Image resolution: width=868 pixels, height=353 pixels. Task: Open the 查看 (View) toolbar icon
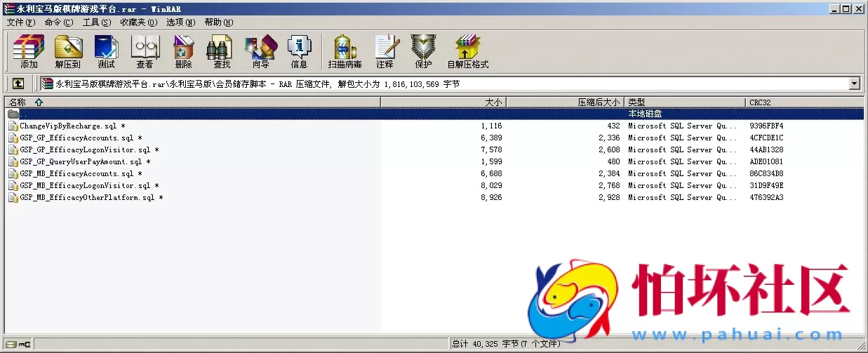[145, 51]
